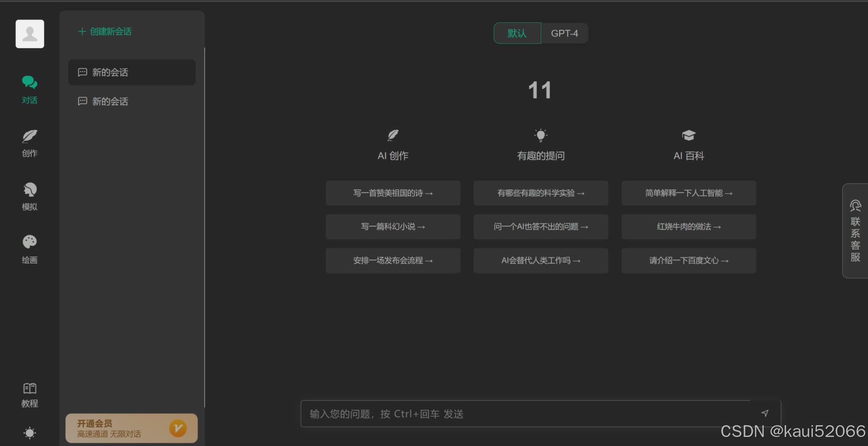Open the 创作 creation tool
868x446 pixels.
[29, 142]
